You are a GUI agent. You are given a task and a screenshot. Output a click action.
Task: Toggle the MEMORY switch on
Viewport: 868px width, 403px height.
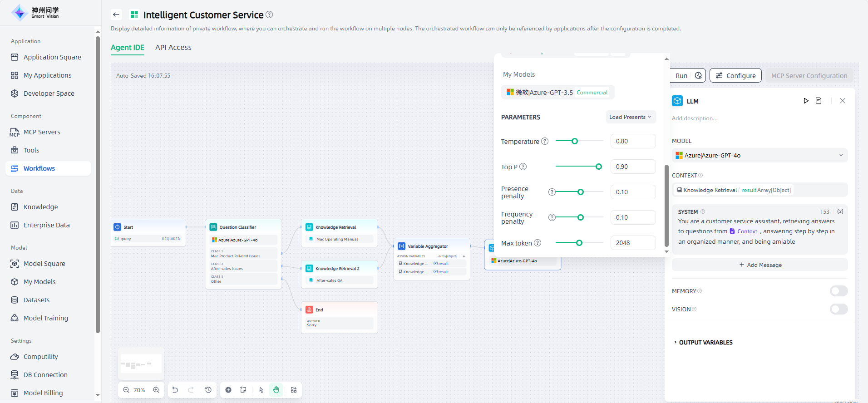(838, 291)
